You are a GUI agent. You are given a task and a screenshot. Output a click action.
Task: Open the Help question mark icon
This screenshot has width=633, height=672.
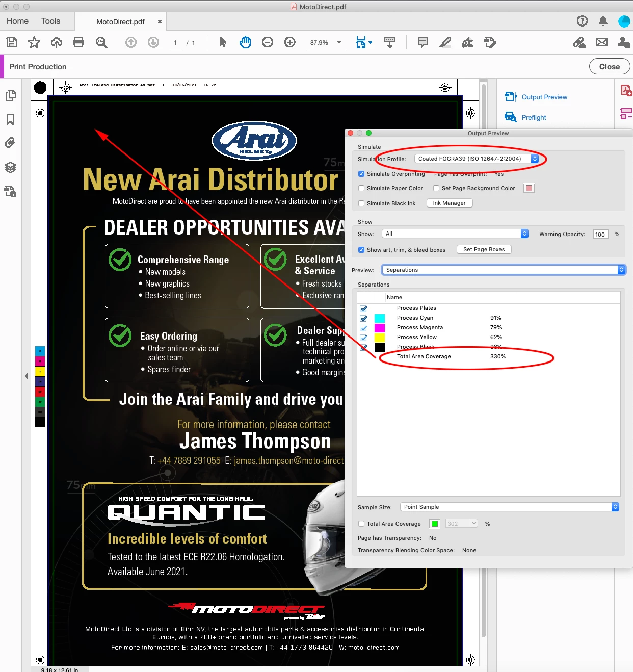tap(582, 21)
